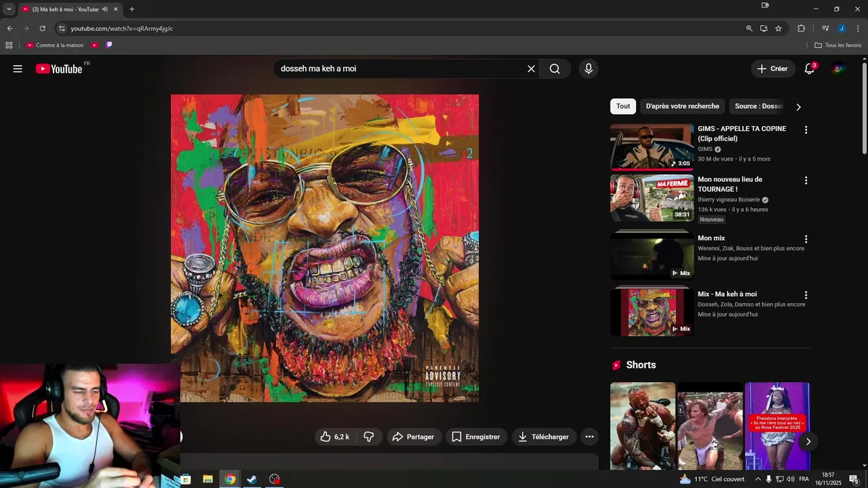Open a new tab with plus button

point(132,9)
